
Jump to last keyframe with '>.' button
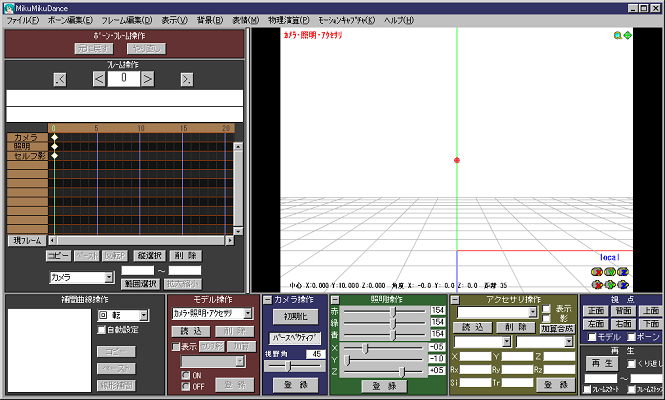(x=187, y=79)
